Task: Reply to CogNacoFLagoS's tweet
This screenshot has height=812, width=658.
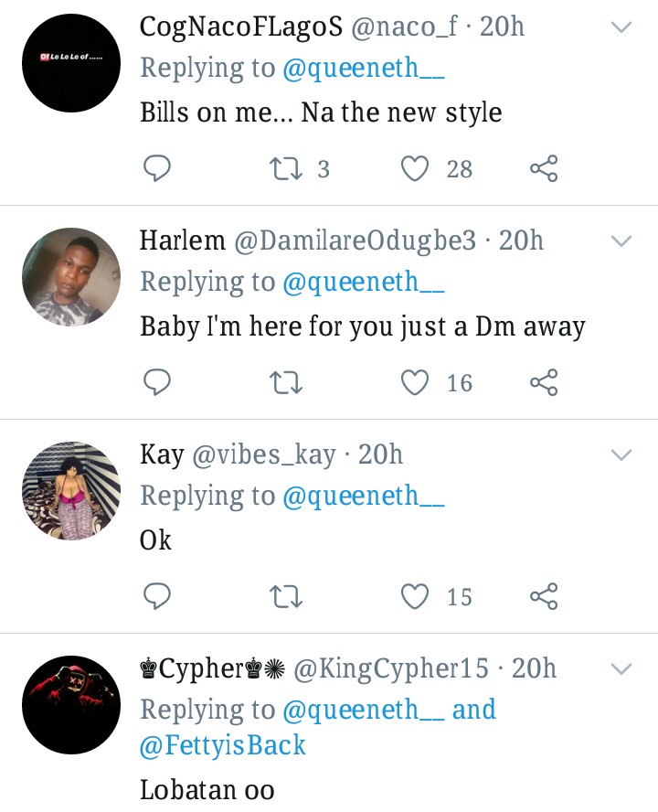Action: coord(158,168)
